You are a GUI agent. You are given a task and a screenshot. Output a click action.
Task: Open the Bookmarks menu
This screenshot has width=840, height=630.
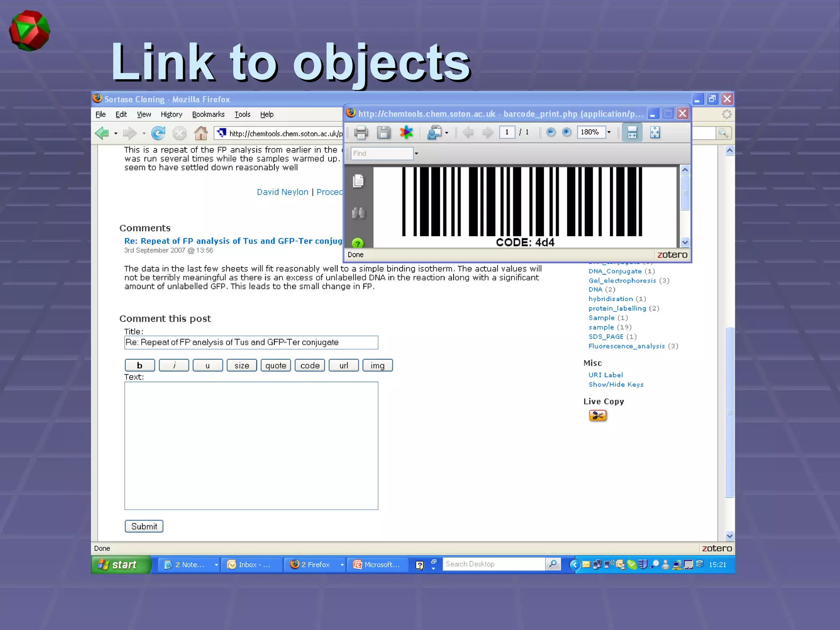[x=208, y=114]
